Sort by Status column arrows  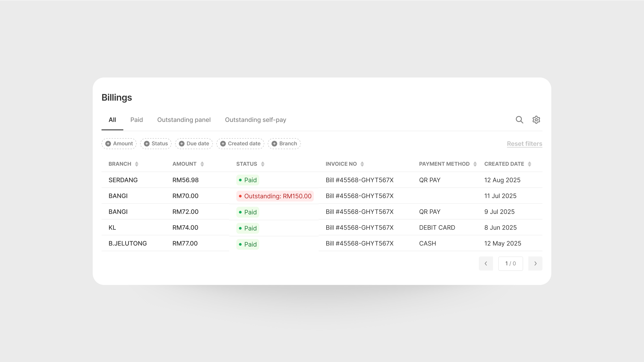[263, 164]
